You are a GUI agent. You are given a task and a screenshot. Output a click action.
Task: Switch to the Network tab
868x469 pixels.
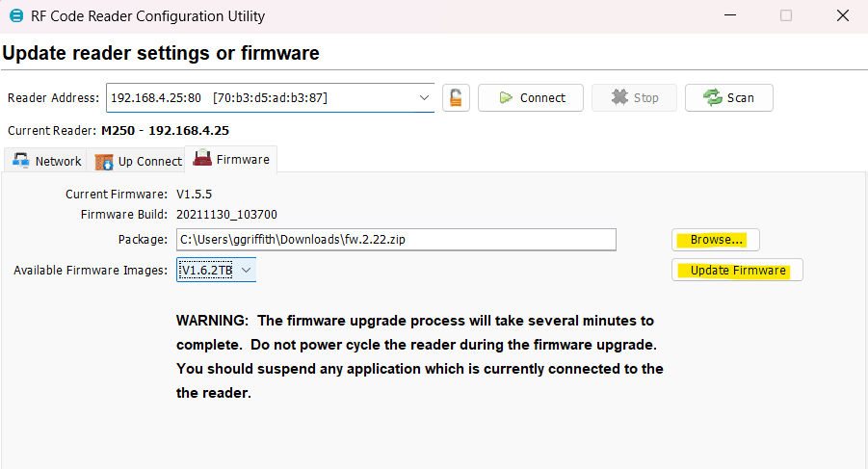pos(46,161)
